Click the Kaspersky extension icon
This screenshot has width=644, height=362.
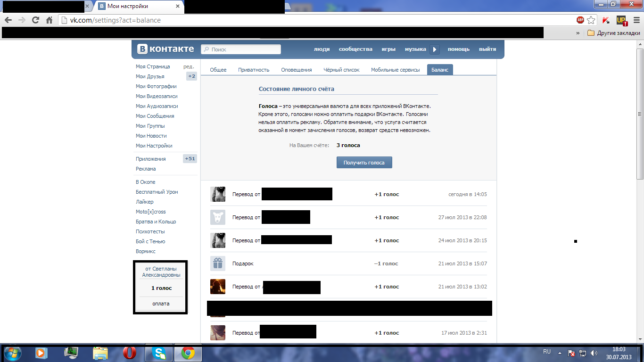pos(607,20)
